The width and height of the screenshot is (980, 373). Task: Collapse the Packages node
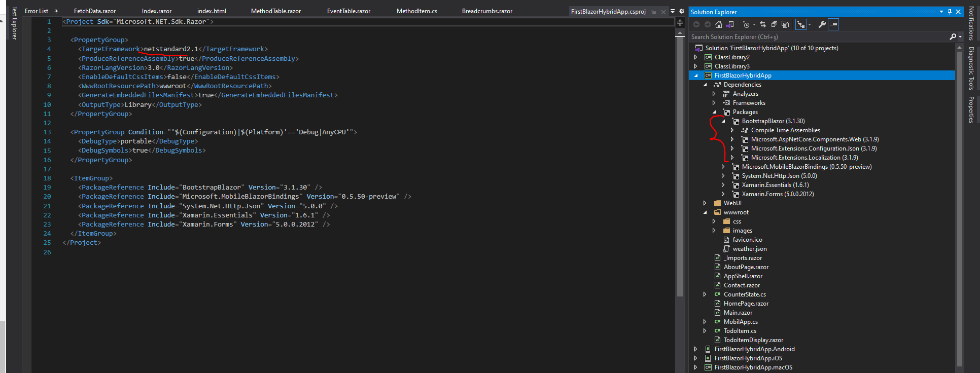click(714, 112)
